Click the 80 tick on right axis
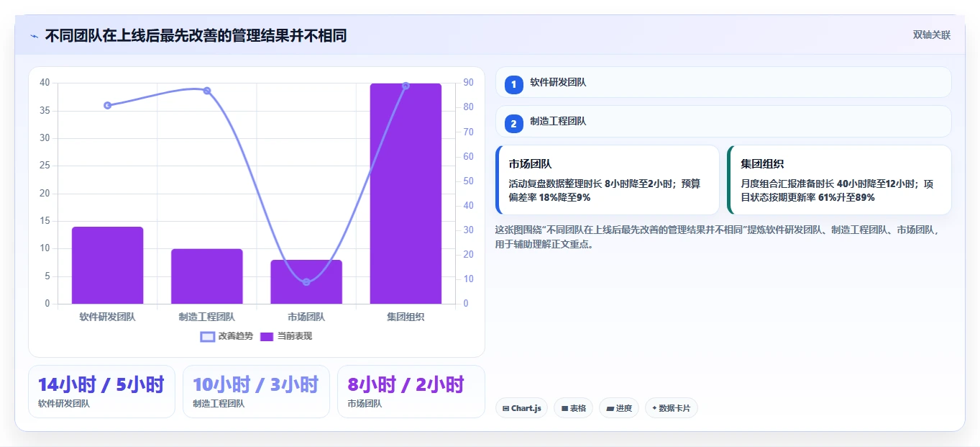980x447 pixels. [468, 107]
